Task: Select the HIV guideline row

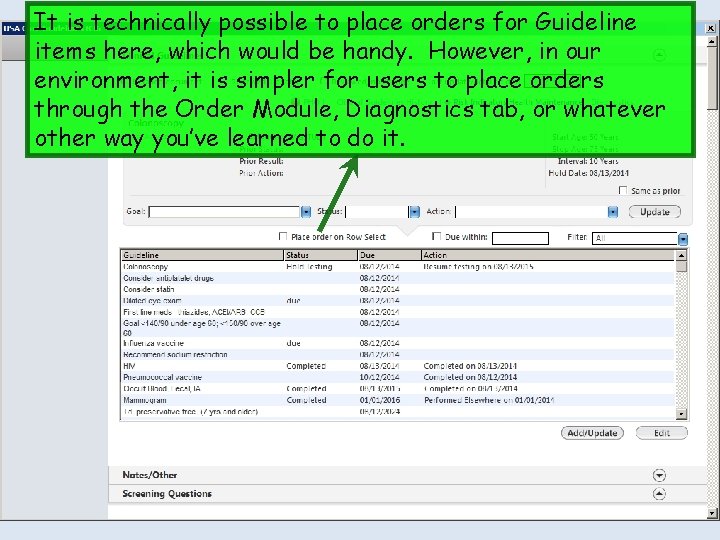Action: (398, 366)
